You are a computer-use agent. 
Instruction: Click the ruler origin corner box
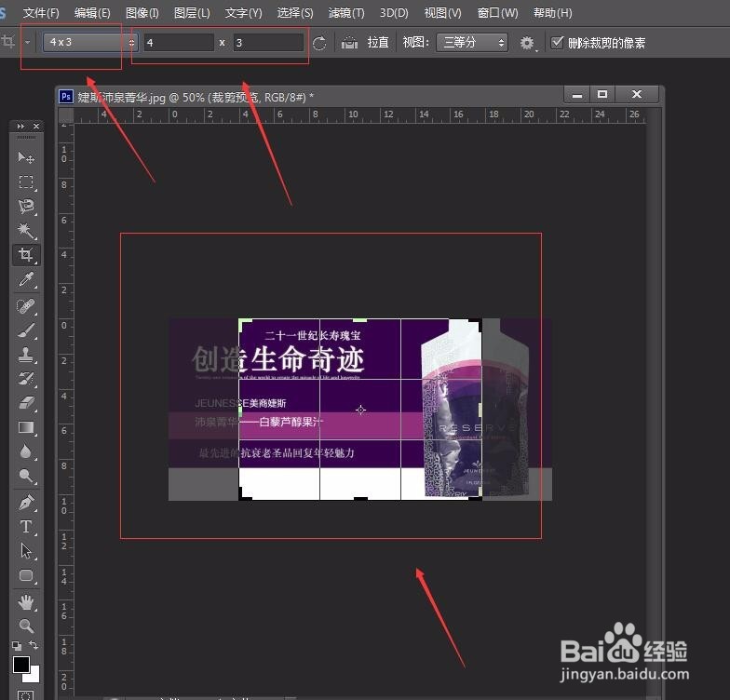pyautogui.click(x=66, y=115)
